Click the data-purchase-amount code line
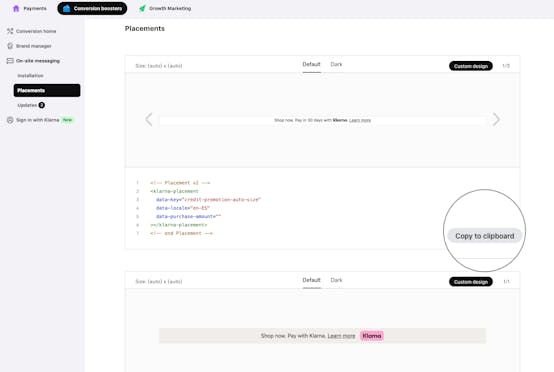Screen dimensions: 554x372 188,217
